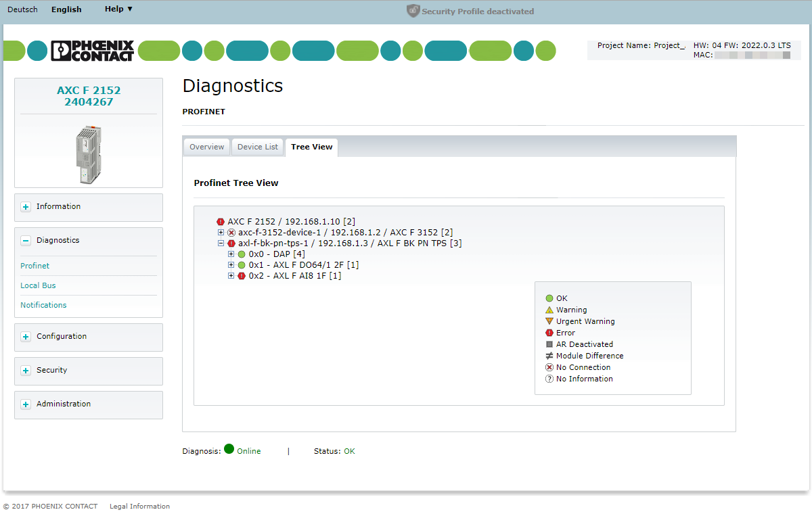812x514 pixels.
Task: Expand the axc-f-3152-device-1 tree node
Action: [221, 233]
